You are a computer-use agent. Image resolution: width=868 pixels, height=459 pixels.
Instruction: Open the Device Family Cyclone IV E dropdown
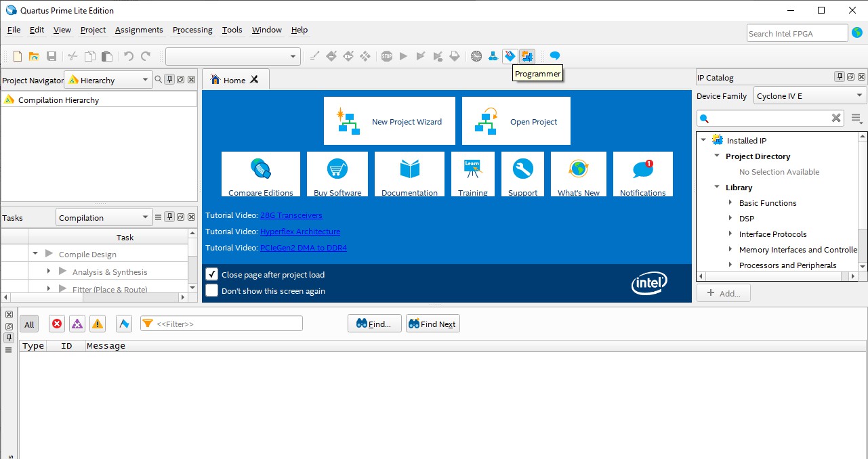[x=810, y=96]
